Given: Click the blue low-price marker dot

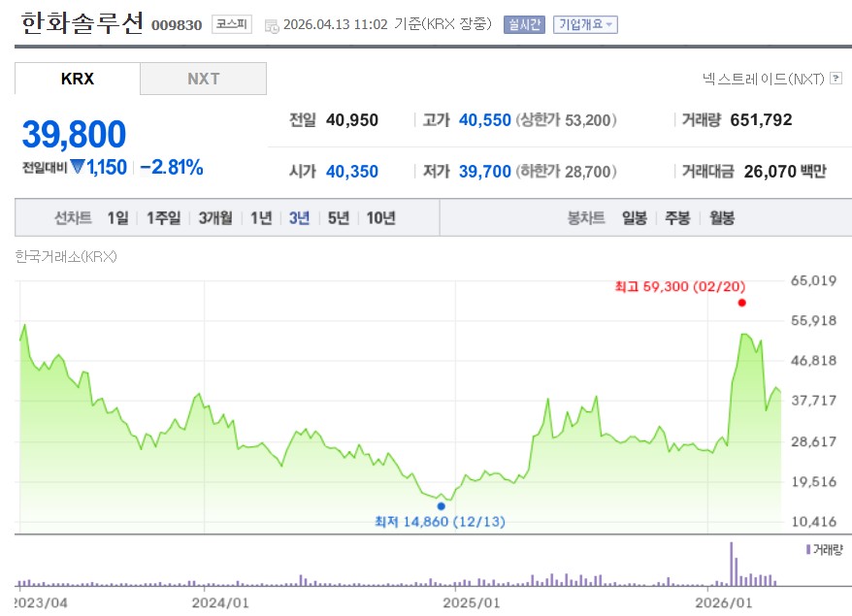Looking at the screenshot, I should 442,505.
